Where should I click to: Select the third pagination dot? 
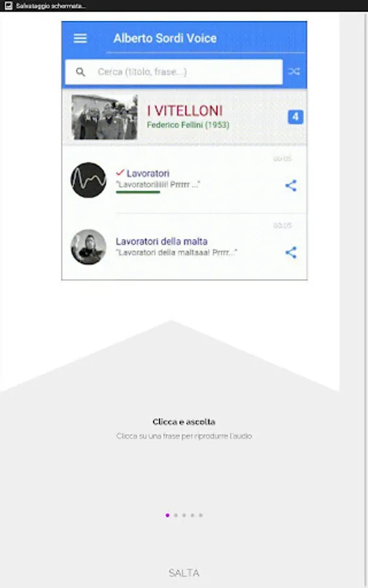tap(184, 515)
